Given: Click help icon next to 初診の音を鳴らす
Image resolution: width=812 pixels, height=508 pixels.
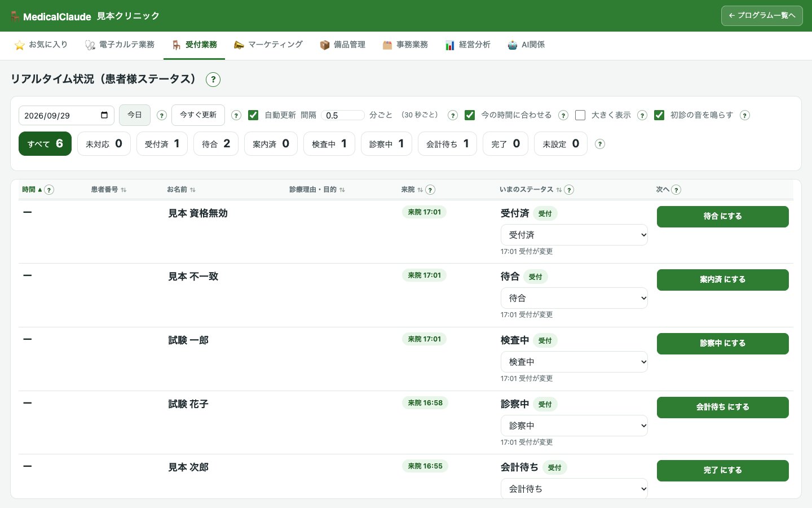Looking at the screenshot, I should point(744,115).
